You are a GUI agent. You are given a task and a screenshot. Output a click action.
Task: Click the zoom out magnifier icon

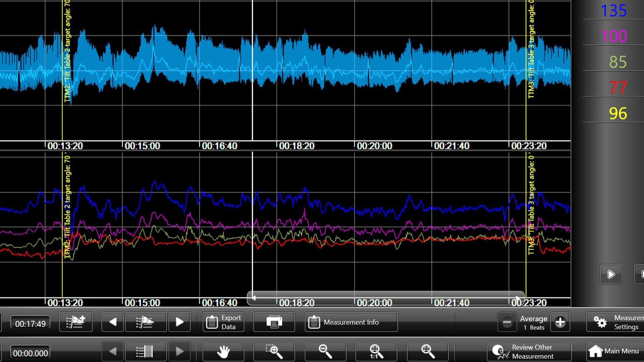tap(325, 351)
